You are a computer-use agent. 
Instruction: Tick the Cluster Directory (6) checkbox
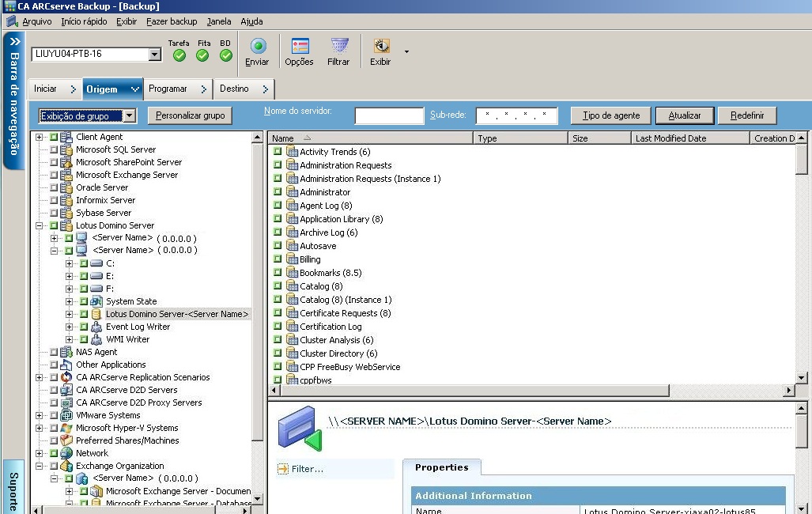278,353
